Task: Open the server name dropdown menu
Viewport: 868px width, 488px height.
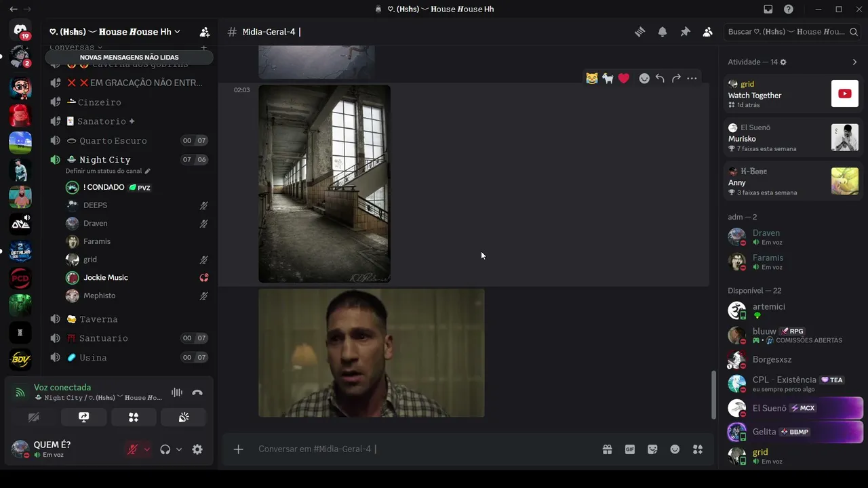Action: point(115,32)
